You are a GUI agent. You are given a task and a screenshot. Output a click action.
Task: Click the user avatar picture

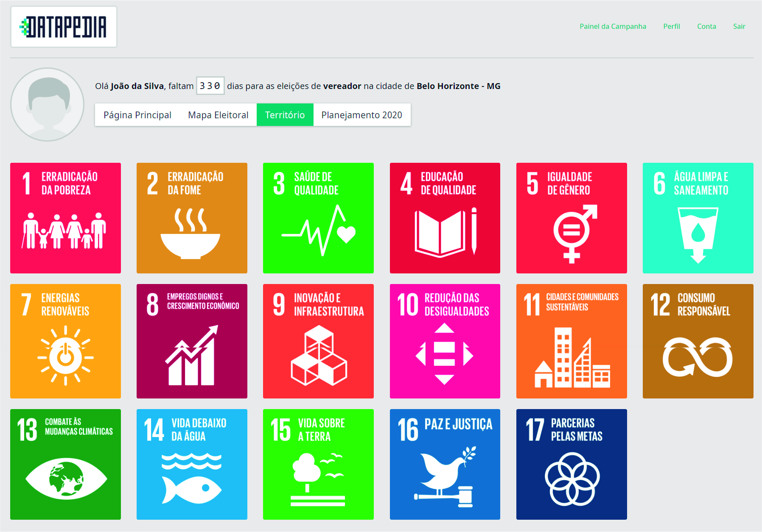point(48,104)
